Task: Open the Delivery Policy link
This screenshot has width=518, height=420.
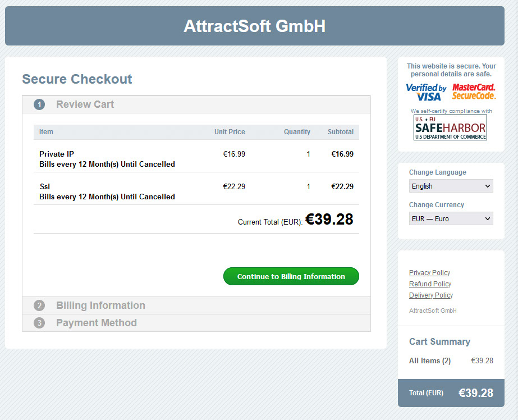Action: 430,295
